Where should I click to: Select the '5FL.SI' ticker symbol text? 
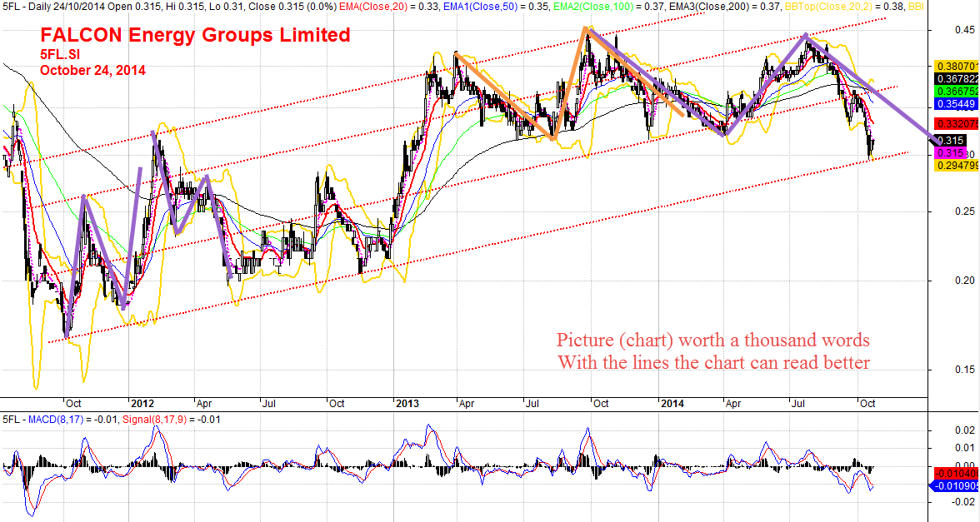click(x=60, y=55)
